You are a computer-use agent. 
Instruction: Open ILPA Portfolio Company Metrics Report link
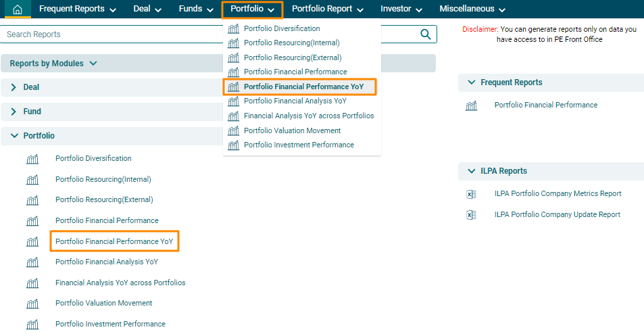coord(558,194)
